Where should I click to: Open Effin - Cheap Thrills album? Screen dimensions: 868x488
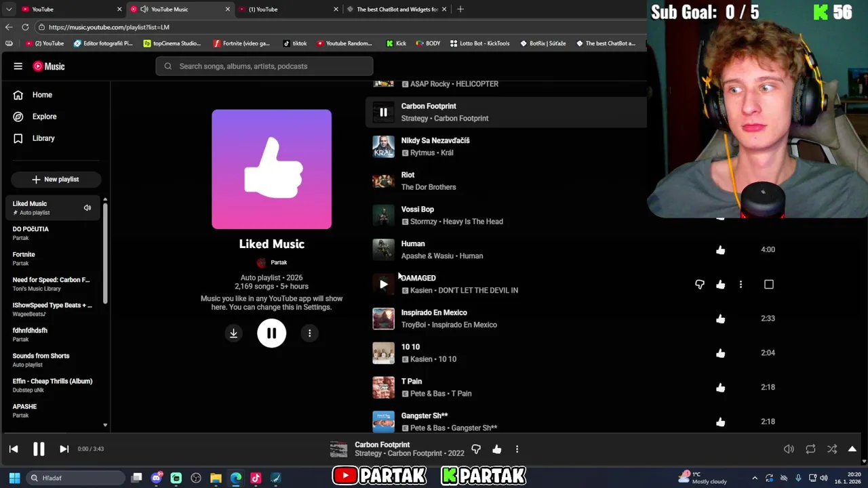[x=53, y=386]
